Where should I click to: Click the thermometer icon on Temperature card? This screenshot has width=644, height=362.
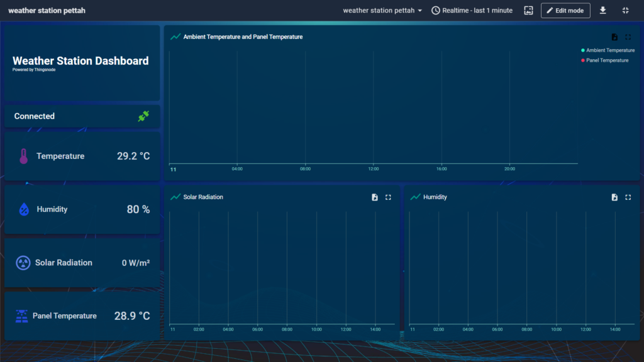point(24,156)
